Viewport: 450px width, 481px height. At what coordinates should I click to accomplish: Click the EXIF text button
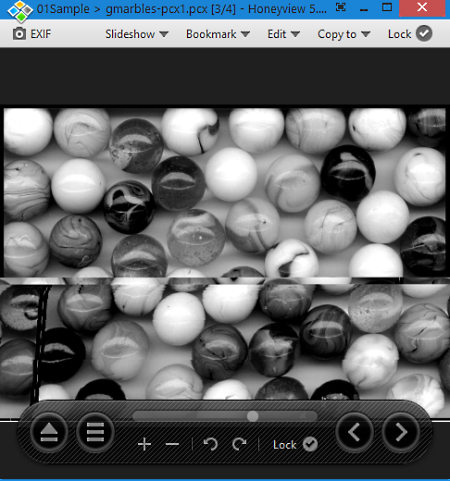(41, 34)
